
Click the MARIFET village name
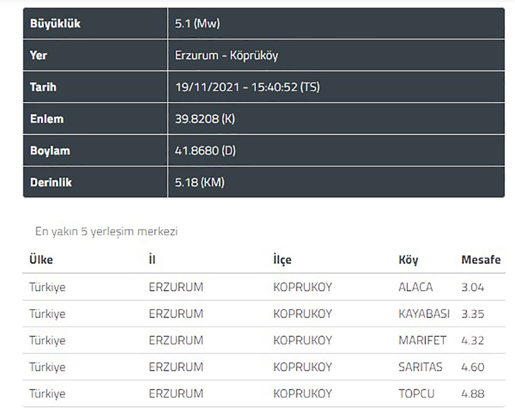click(x=422, y=341)
